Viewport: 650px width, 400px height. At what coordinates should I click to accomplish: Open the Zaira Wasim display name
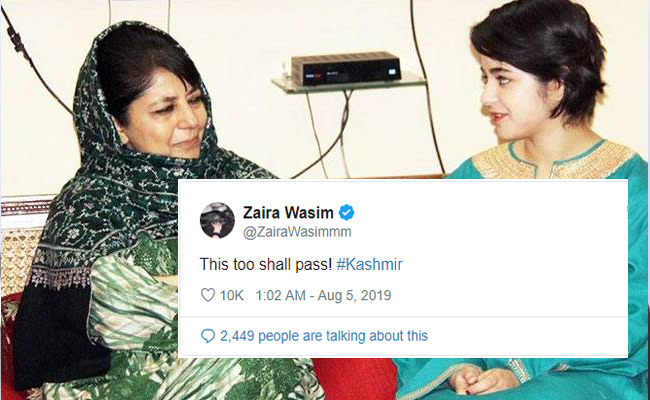[x=288, y=213]
